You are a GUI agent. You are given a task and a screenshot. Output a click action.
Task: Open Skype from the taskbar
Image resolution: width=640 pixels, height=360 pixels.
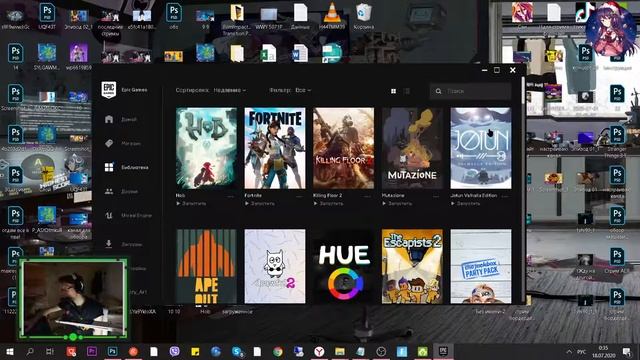click(237, 351)
